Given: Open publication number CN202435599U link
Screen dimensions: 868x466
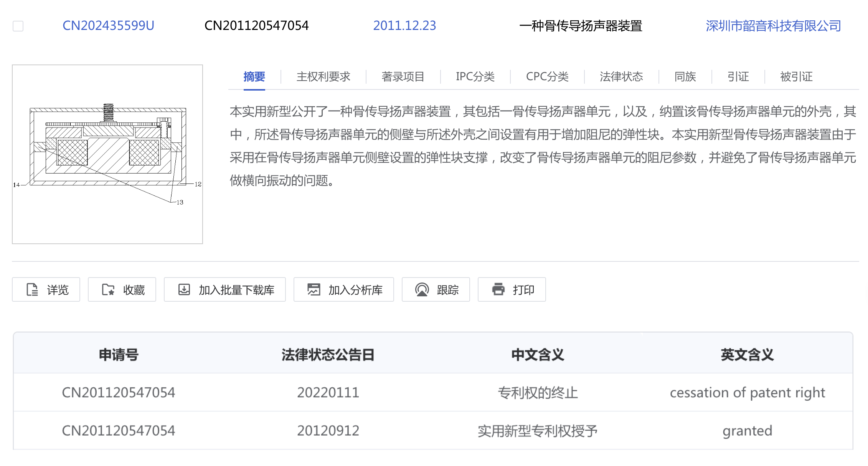Looking at the screenshot, I should (108, 26).
